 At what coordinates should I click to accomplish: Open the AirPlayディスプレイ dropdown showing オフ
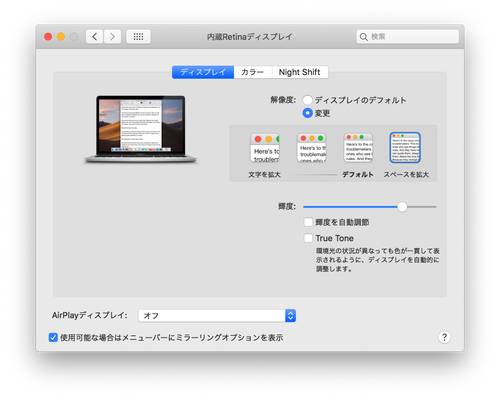pyautogui.click(x=217, y=316)
